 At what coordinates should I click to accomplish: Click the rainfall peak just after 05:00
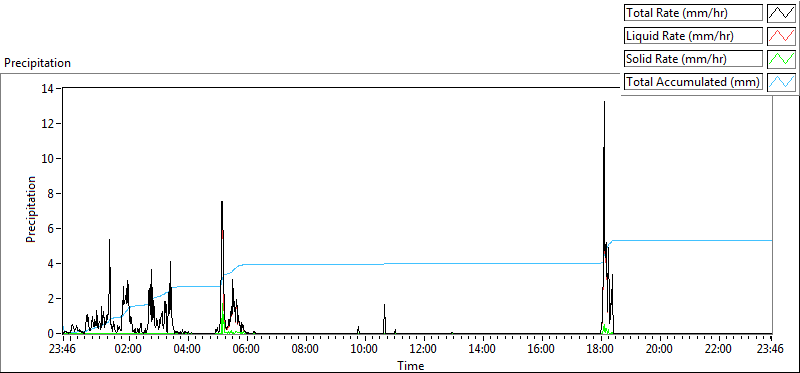coord(222,202)
